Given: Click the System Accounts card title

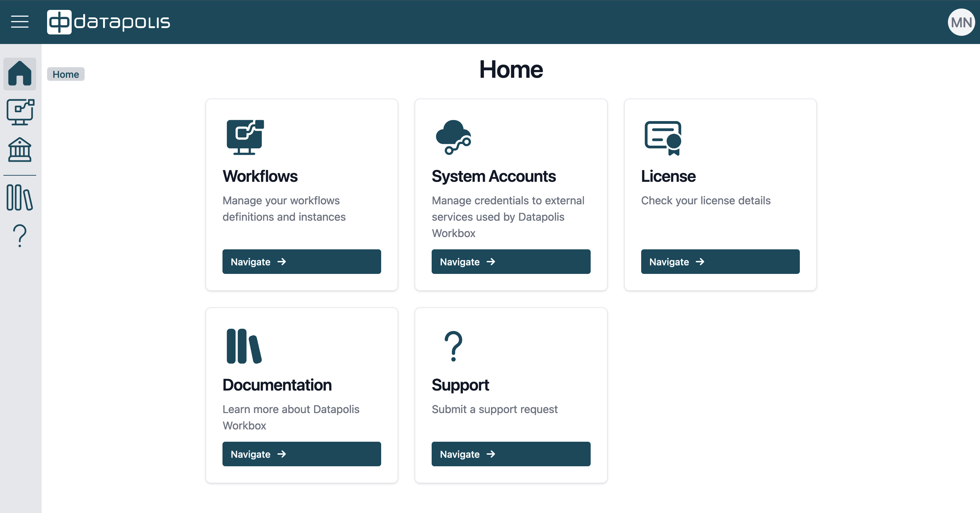Looking at the screenshot, I should 493,176.
